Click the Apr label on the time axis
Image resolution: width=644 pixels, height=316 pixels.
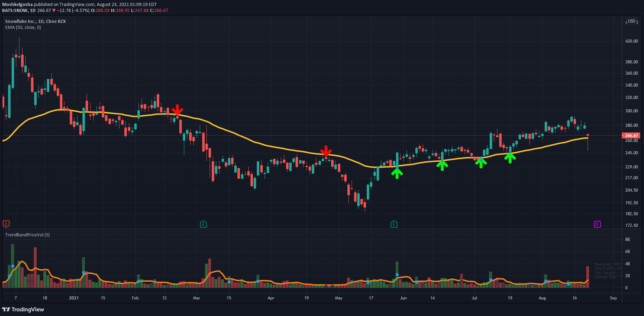[x=271, y=298]
